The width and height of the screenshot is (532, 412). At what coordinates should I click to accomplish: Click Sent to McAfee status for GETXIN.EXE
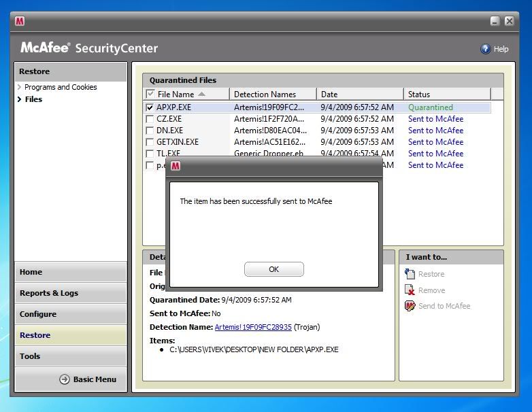(435, 142)
